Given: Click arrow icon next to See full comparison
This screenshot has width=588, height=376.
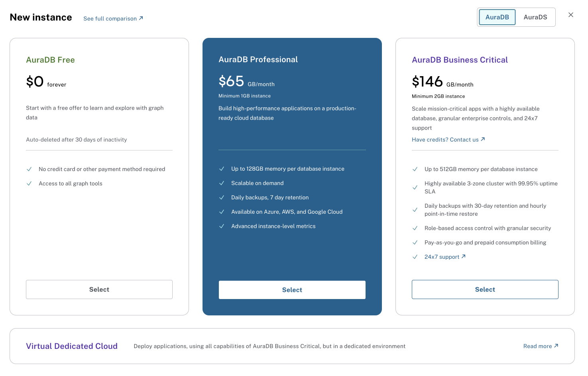Looking at the screenshot, I should [141, 18].
